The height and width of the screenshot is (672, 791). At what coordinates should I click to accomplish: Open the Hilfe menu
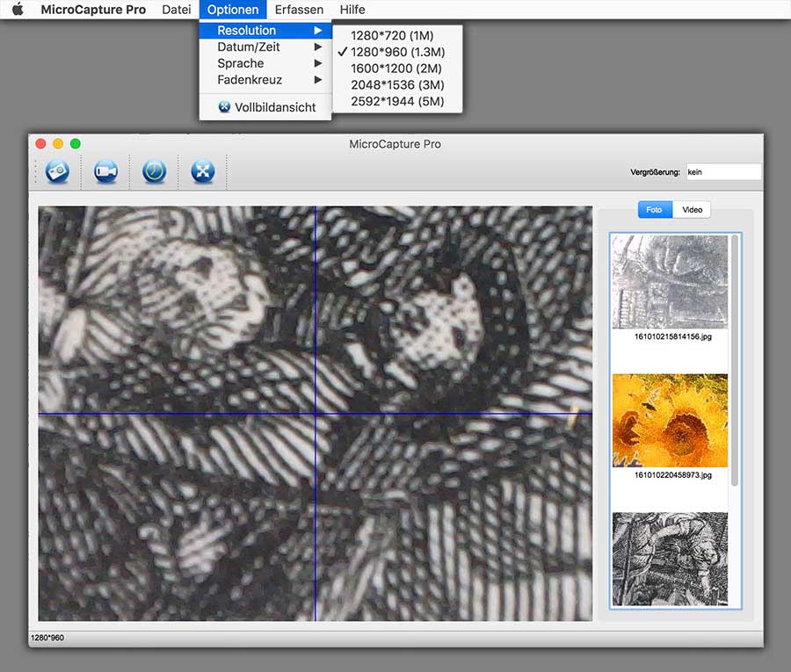[x=352, y=10]
